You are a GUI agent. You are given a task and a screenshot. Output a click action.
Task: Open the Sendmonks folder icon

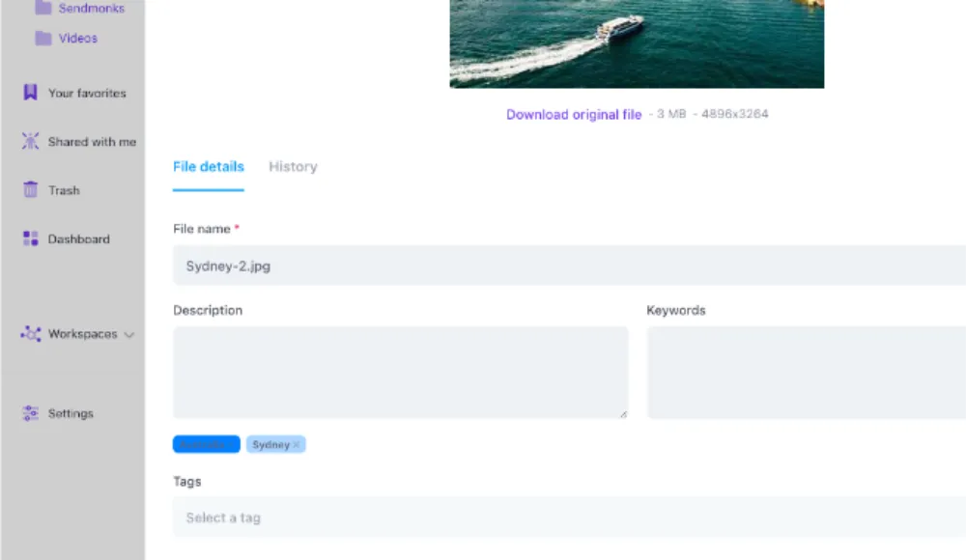coord(43,8)
